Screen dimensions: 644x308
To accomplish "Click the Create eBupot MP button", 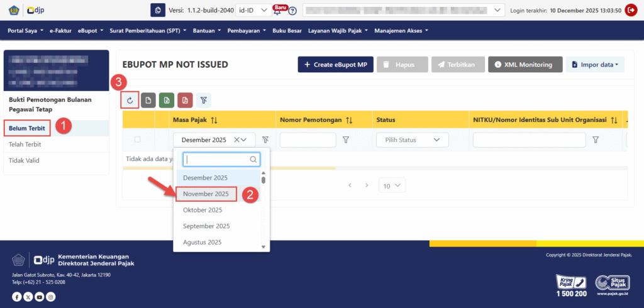I will point(336,65).
